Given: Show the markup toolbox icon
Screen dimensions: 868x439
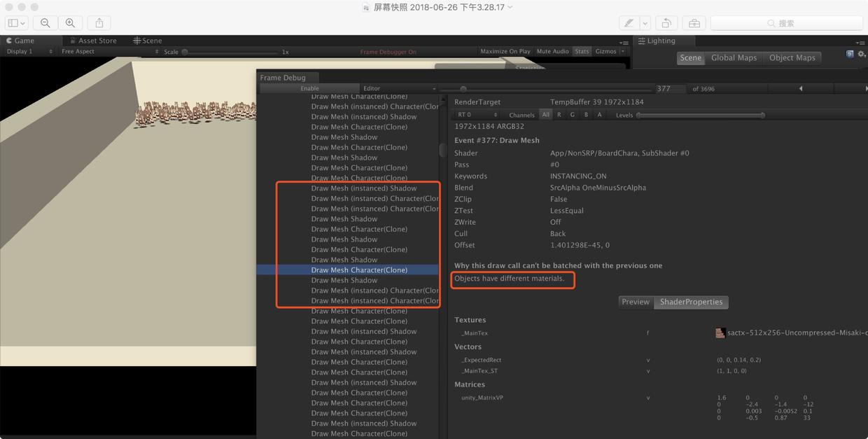Looking at the screenshot, I should tap(694, 23).
